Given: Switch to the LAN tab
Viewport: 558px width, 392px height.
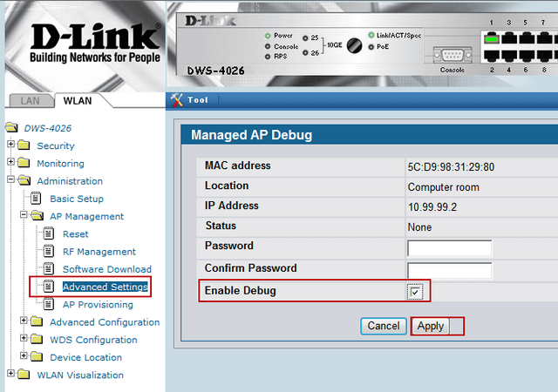Looking at the screenshot, I should click(x=29, y=100).
